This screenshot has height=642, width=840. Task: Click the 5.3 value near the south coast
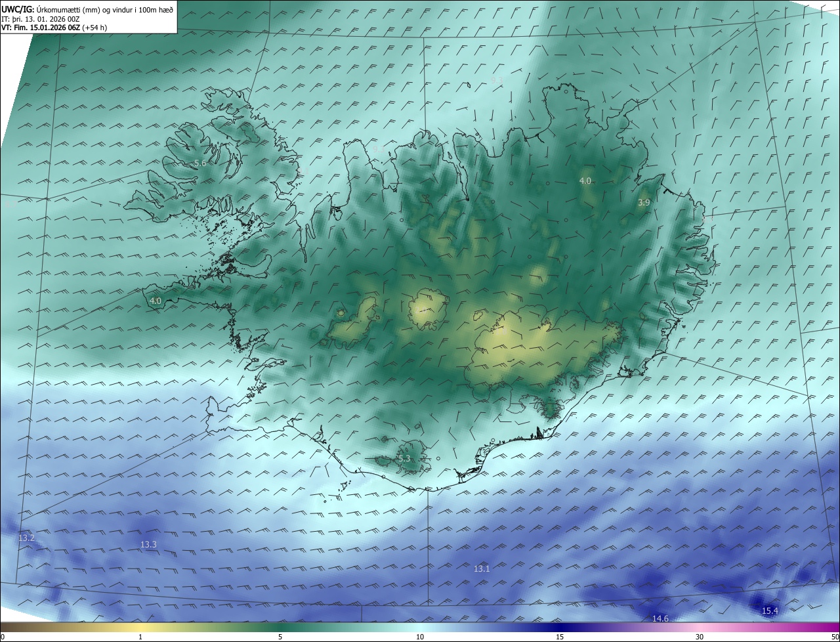[404, 458]
